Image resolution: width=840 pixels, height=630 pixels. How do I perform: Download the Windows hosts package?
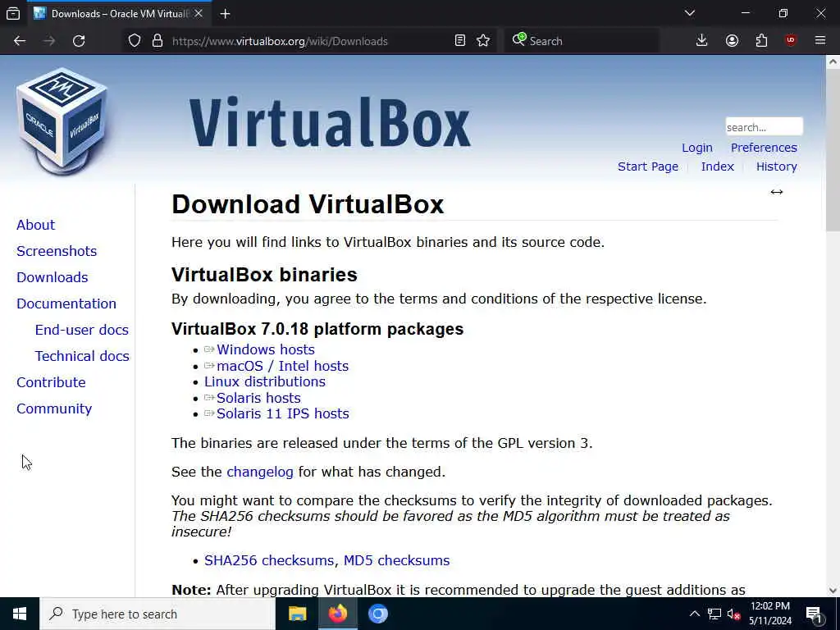pyautogui.click(x=265, y=349)
